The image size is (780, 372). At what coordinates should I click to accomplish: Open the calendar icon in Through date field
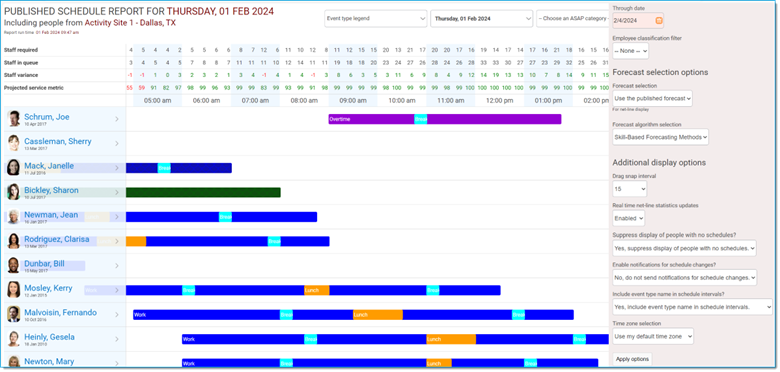click(659, 20)
